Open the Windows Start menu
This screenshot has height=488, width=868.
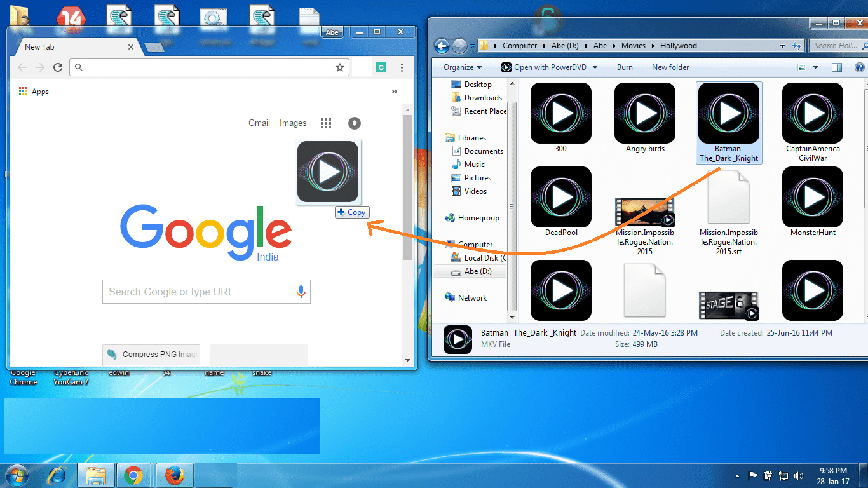pos(17,475)
